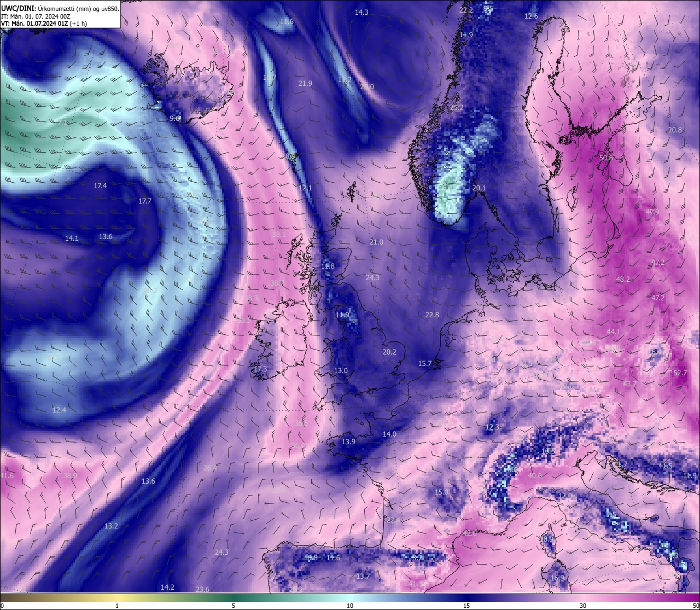The width and height of the screenshot is (700, 610).
Task: Select the 44.1 value label
Action: 614,332
